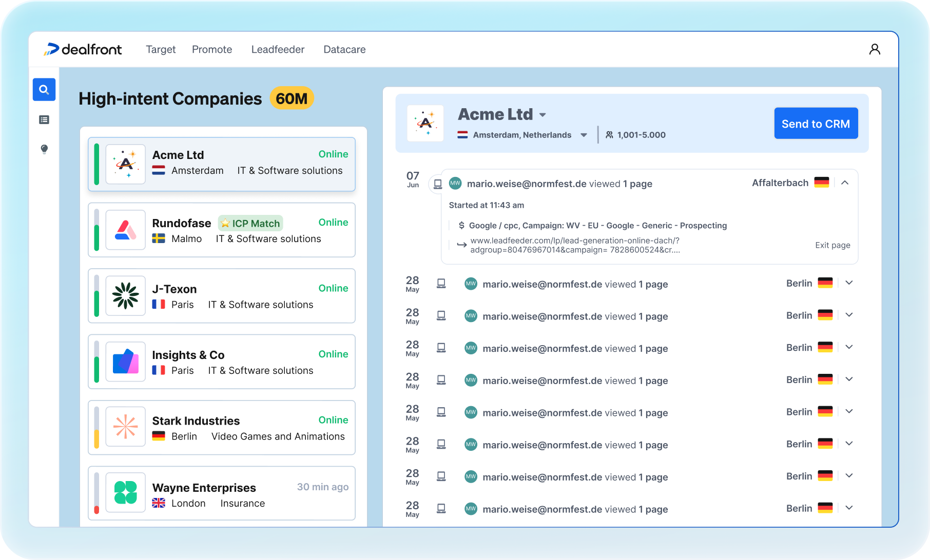This screenshot has width=930, height=560.
Task: Click the arrow icon beside the leadfeeder URL
Action: (x=462, y=245)
